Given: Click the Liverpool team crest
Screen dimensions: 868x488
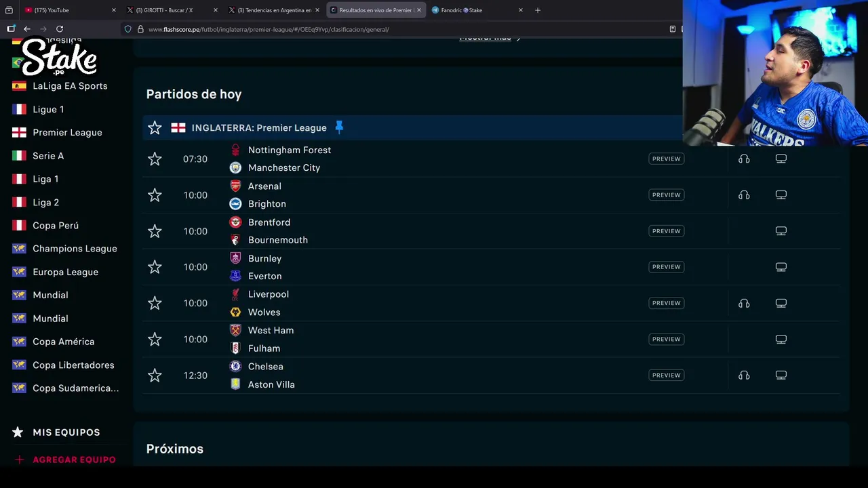Looking at the screenshot, I should 235,294.
